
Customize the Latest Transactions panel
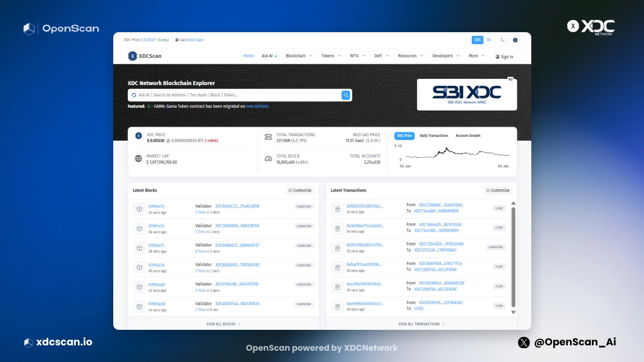point(498,190)
